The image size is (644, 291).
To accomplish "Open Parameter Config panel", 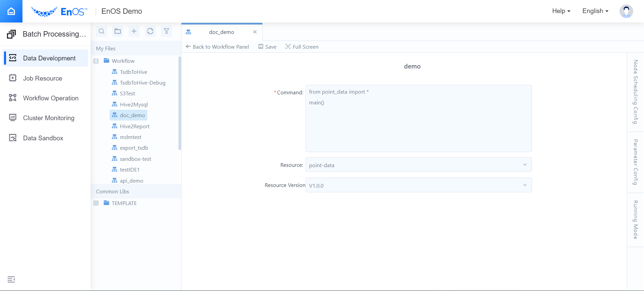I will 636,162.
